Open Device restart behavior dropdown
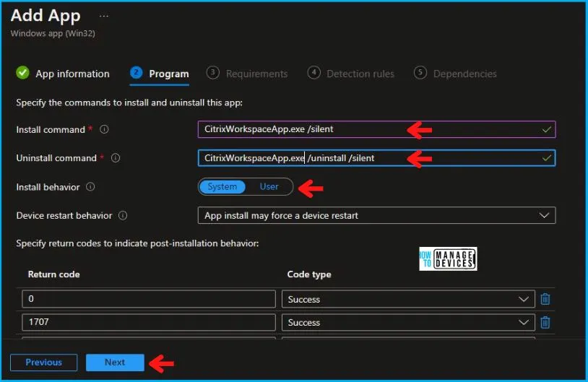 coord(376,216)
